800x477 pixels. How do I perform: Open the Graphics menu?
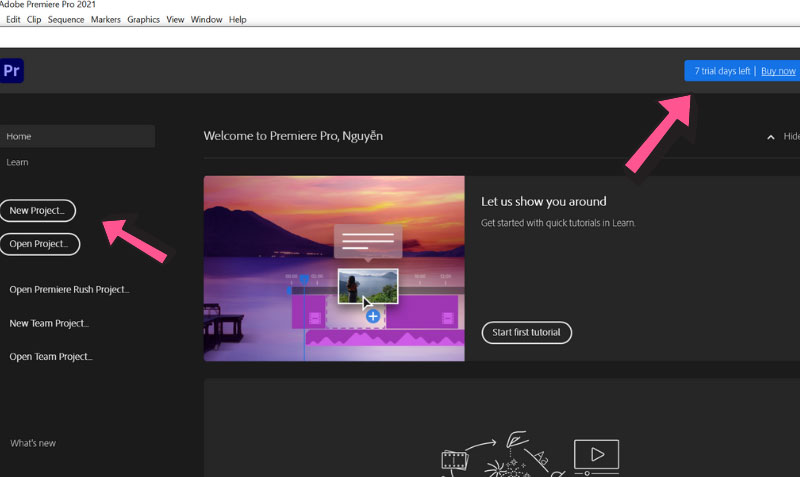point(144,20)
